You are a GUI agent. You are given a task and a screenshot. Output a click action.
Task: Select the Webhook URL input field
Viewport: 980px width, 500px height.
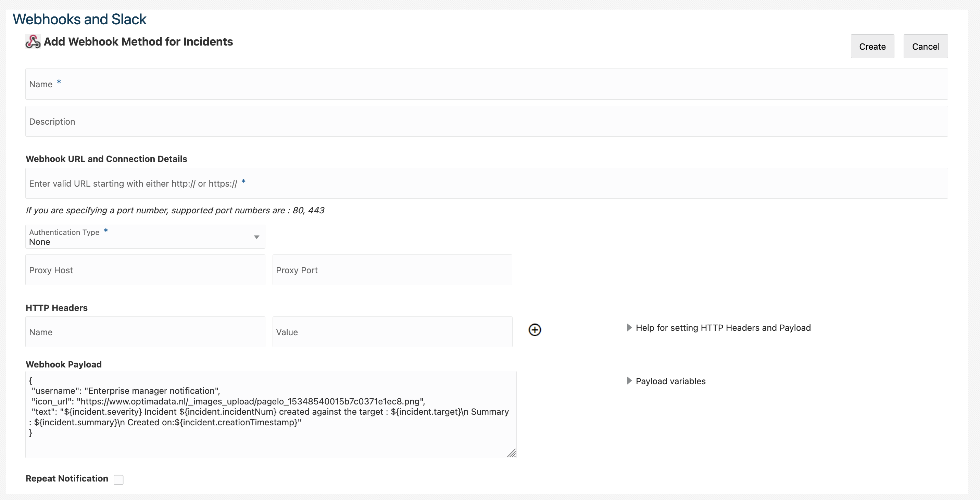[x=486, y=184]
